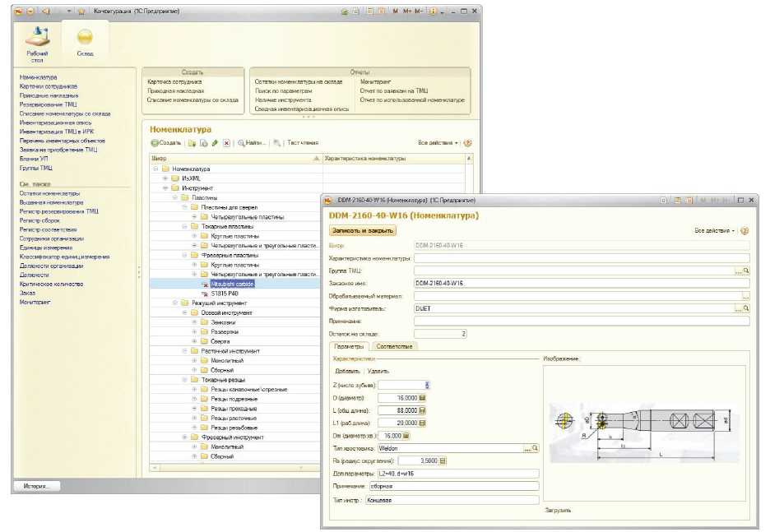
Task: Click magnifier icon beside Фирма изготовитель field
Action: tap(746, 308)
